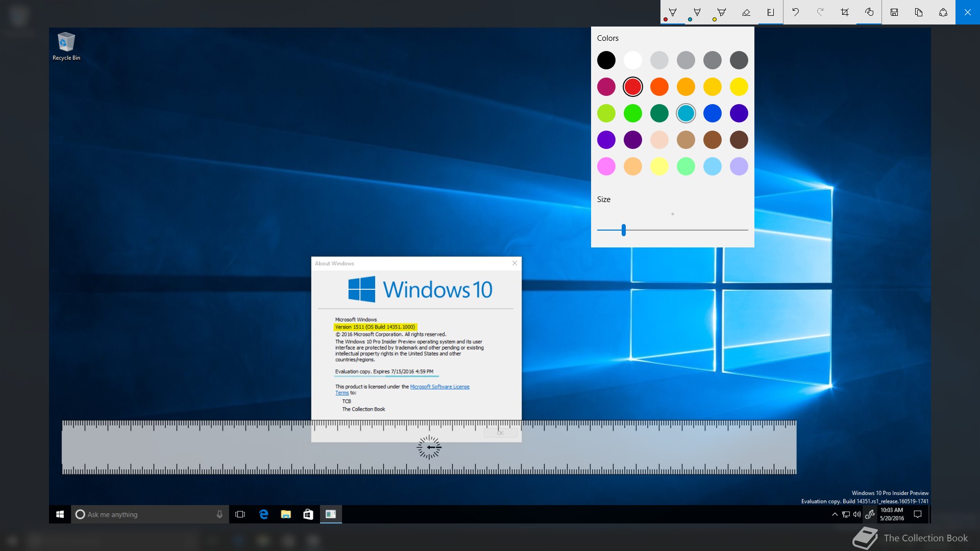980x551 pixels.
Task: Pick the black color swatch
Action: 606,60
